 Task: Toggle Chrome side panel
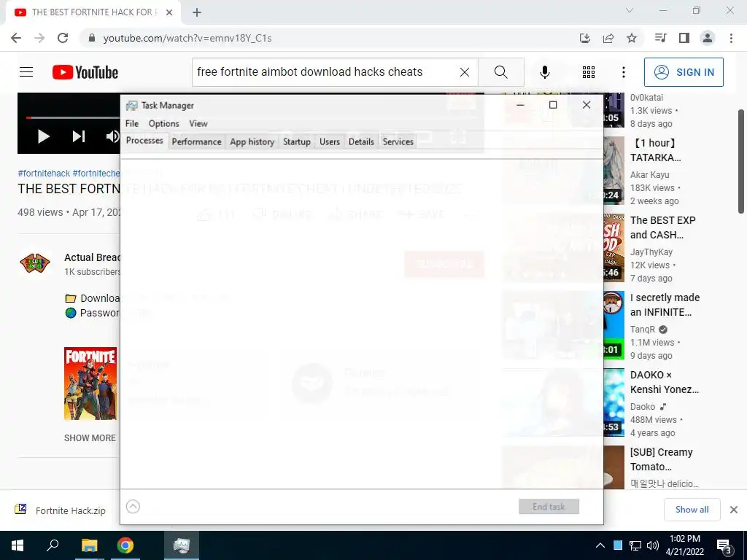tap(684, 38)
